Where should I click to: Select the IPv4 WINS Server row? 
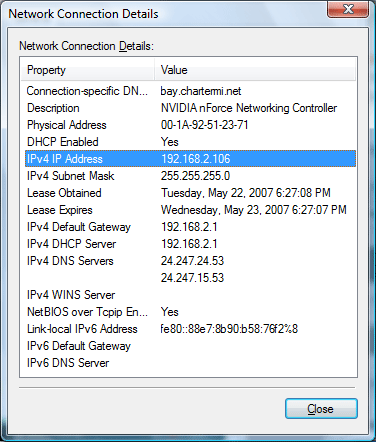pos(190,295)
